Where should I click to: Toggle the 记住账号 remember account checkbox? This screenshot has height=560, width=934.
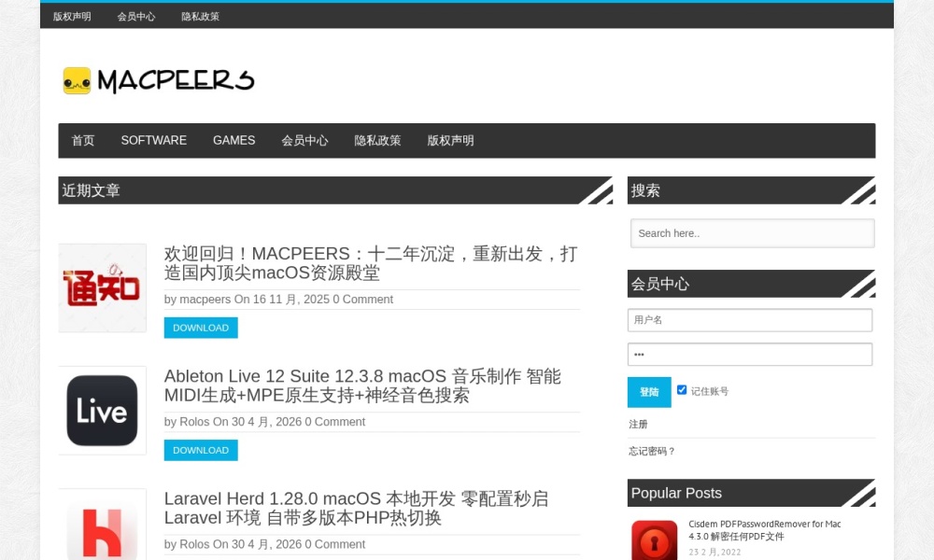[682, 390]
